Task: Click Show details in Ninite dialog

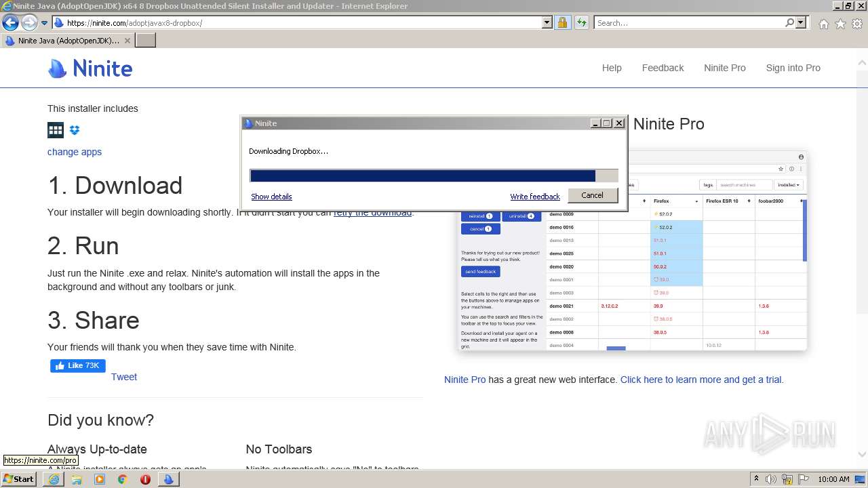Action: click(271, 197)
